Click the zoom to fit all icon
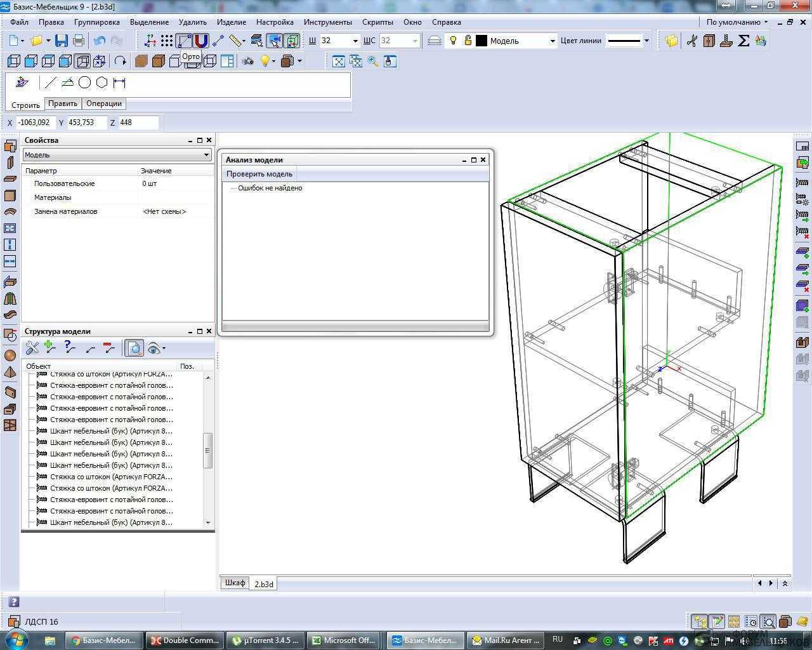The height and width of the screenshot is (650, 812). [339, 62]
